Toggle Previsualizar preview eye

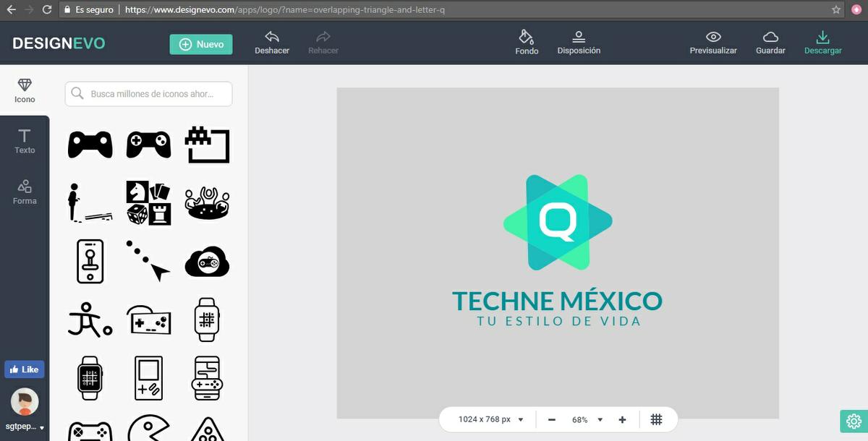(x=713, y=37)
